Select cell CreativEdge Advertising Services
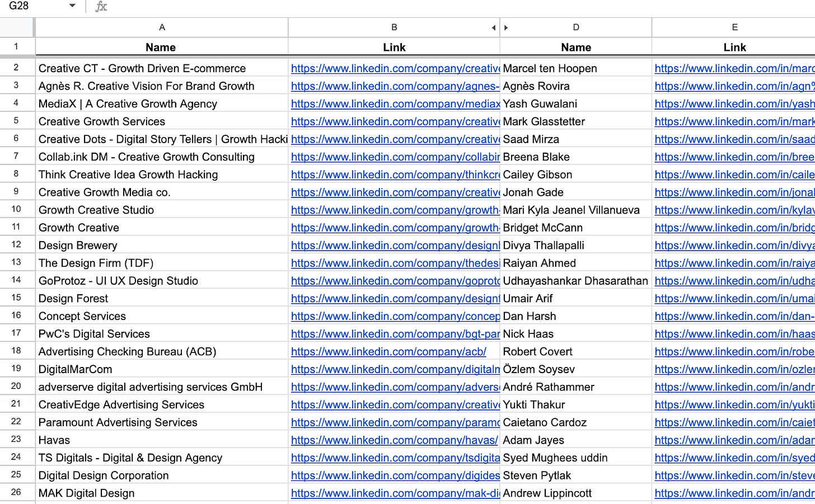The height and width of the screenshot is (504, 815). 162,404
